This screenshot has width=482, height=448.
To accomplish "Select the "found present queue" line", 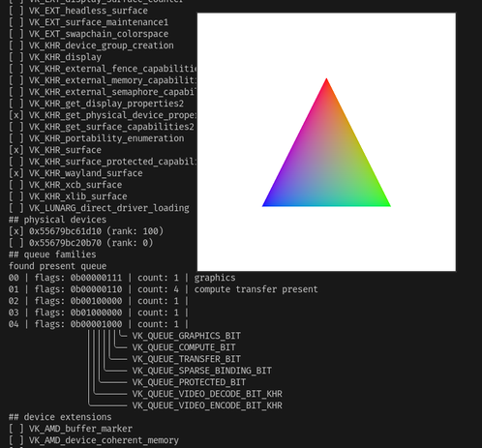I will [x=57, y=266].
